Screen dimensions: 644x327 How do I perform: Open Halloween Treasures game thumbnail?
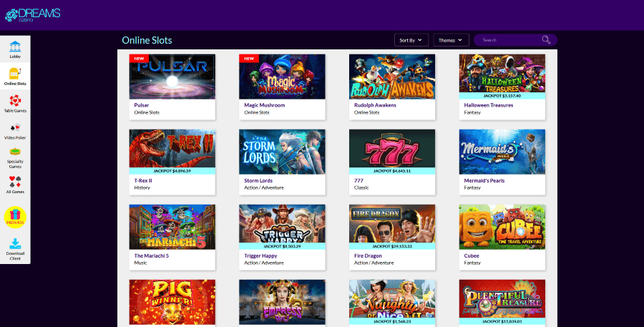(x=502, y=73)
